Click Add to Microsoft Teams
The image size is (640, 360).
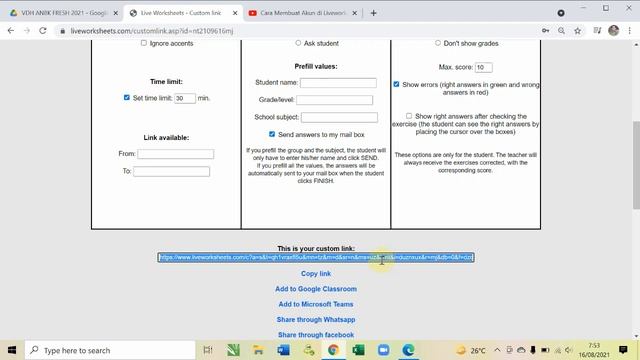tap(316, 304)
